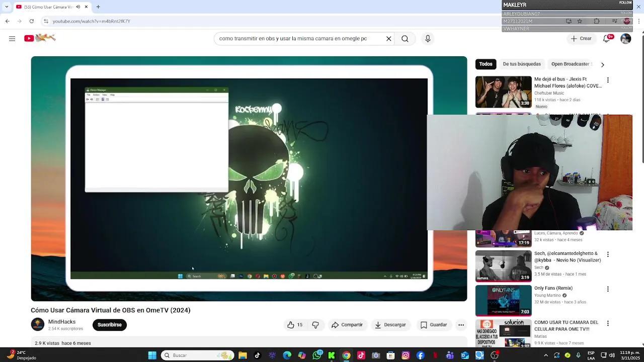Image resolution: width=644 pixels, height=362 pixels.
Task: Open the MindHacks channel name link
Action: coord(62,322)
